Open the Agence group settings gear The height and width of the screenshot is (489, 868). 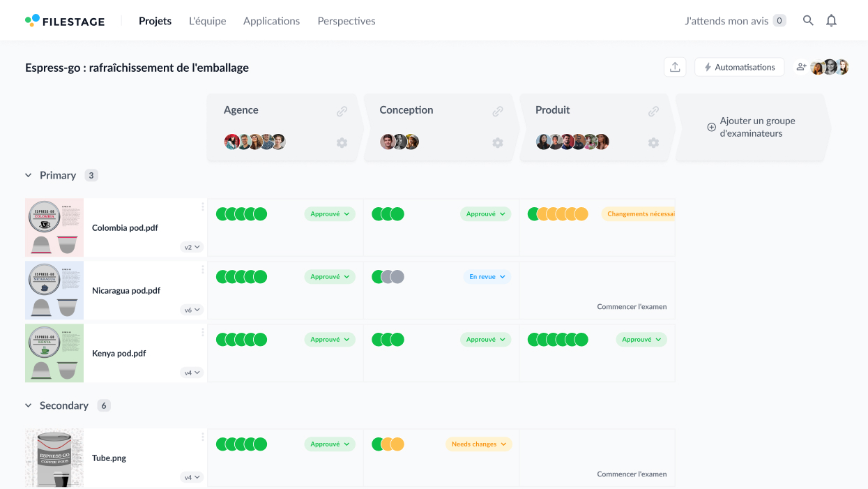pyautogui.click(x=342, y=142)
